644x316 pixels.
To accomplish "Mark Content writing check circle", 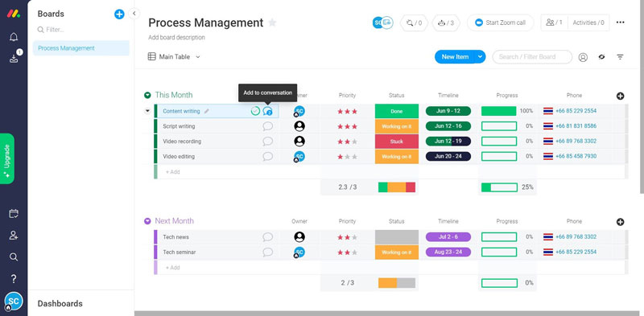I will (255, 111).
